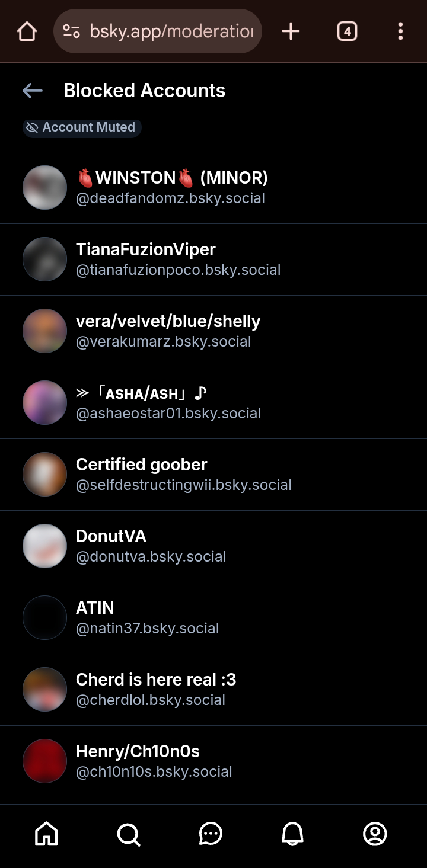
Task: View site info icon in address bar
Action: coord(72,31)
